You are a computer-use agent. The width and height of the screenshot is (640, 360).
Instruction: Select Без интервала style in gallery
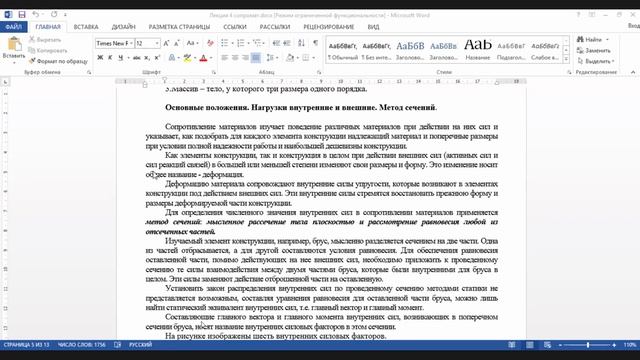click(376, 51)
